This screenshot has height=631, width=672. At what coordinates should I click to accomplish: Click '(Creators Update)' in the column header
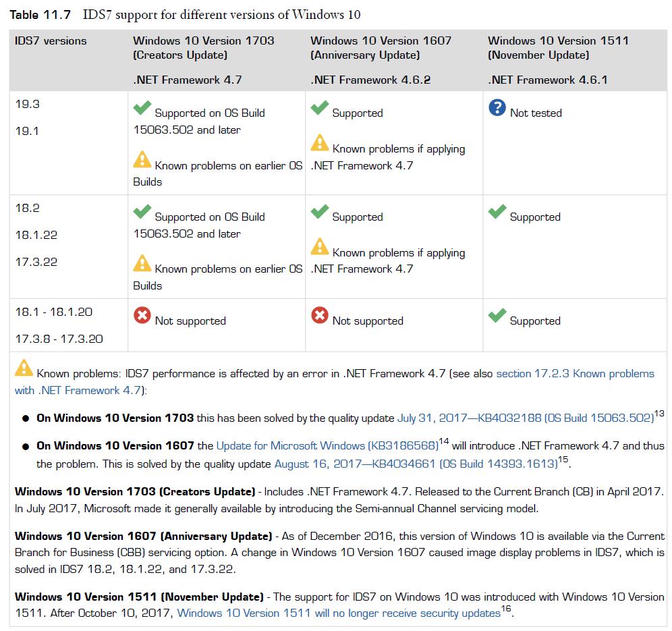(x=180, y=55)
